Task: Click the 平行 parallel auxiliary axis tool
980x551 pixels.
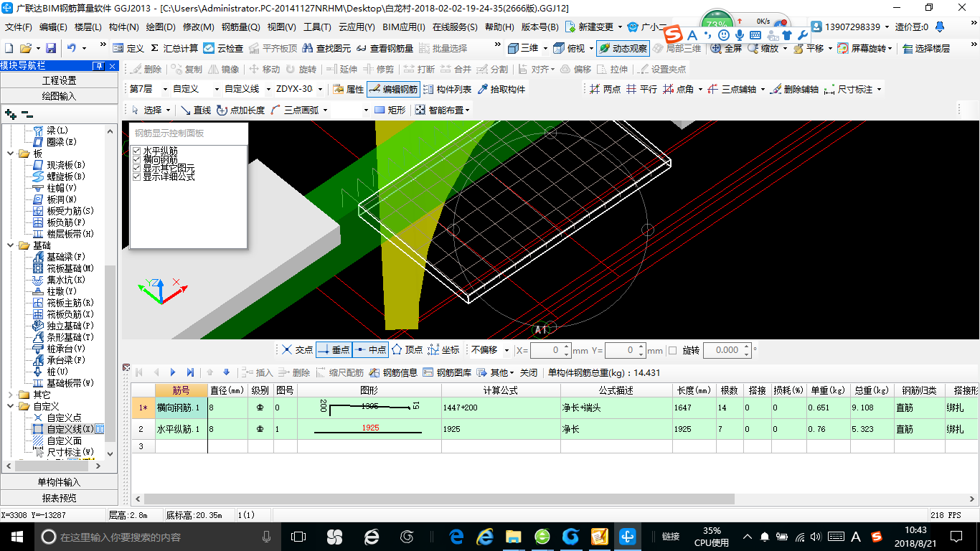Action: tap(641, 89)
